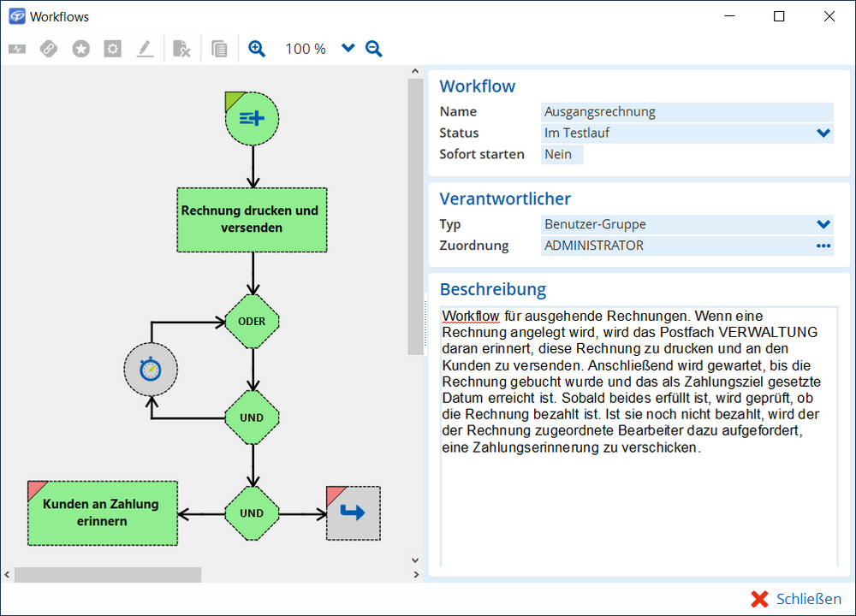Click the delete document toolbar icon
The width and height of the screenshot is (856, 616).
tap(181, 49)
